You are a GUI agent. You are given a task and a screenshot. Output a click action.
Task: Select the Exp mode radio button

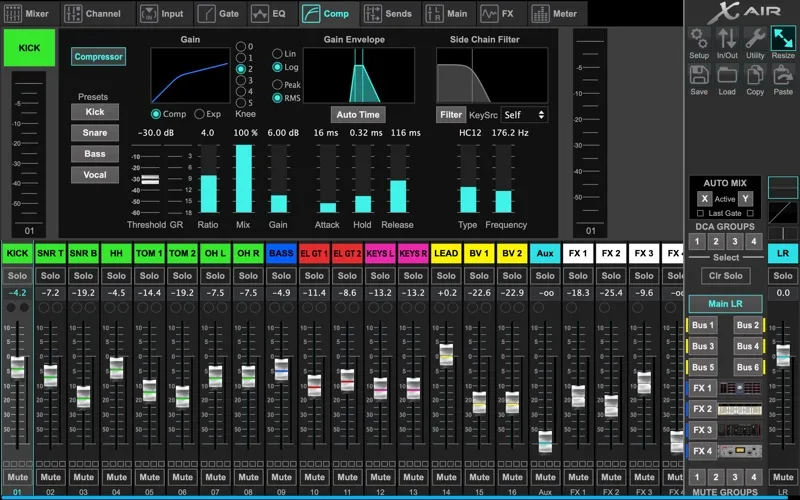(199, 114)
